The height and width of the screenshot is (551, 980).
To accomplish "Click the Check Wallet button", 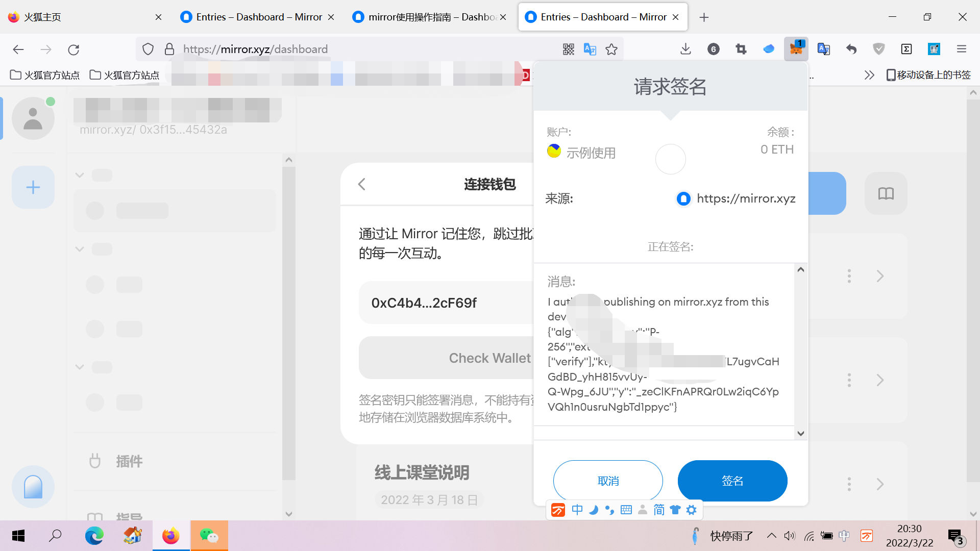I will (447, 358).
